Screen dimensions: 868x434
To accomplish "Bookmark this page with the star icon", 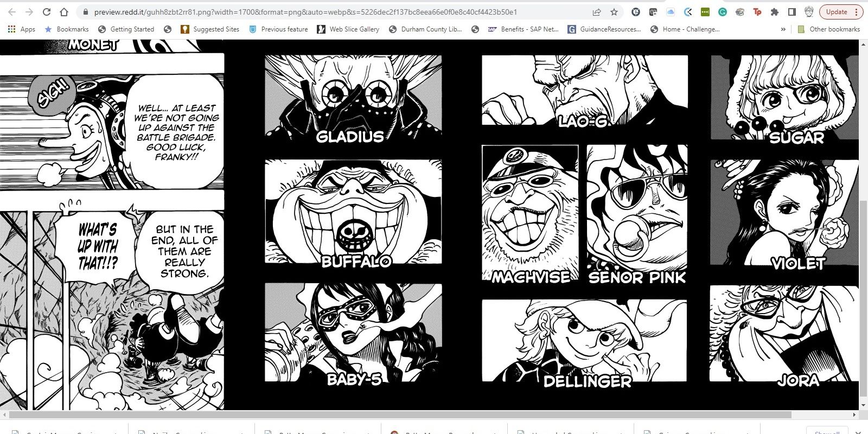I will [614, 12].
